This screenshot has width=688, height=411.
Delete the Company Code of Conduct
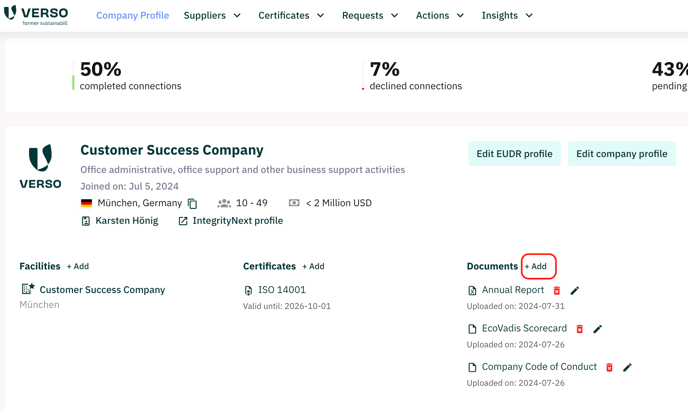pos(609,367)
